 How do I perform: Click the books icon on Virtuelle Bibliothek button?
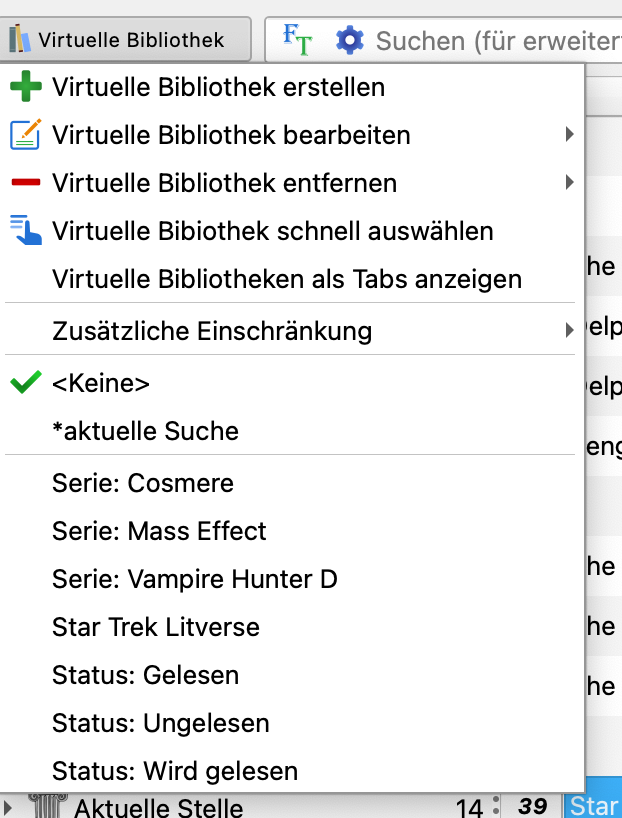[20, 40]
